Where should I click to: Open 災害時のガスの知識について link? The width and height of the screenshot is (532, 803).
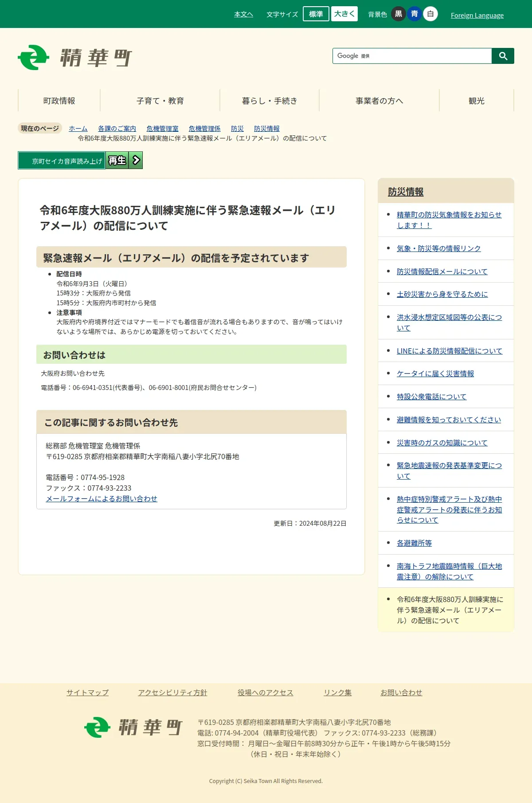tap(442, 443)
